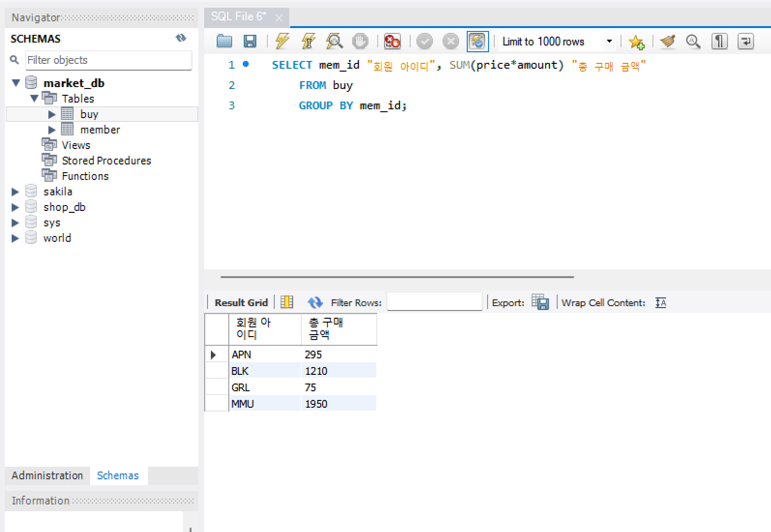Select the APN cell in results
The image size is (771, 532).
point(265,355)
